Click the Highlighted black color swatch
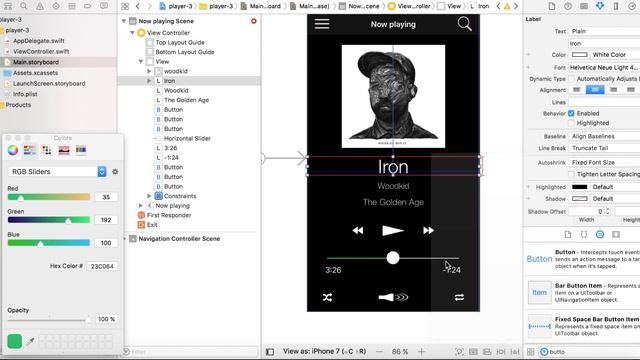The width and height of the screenshot is (640, 360). [580, 187]
